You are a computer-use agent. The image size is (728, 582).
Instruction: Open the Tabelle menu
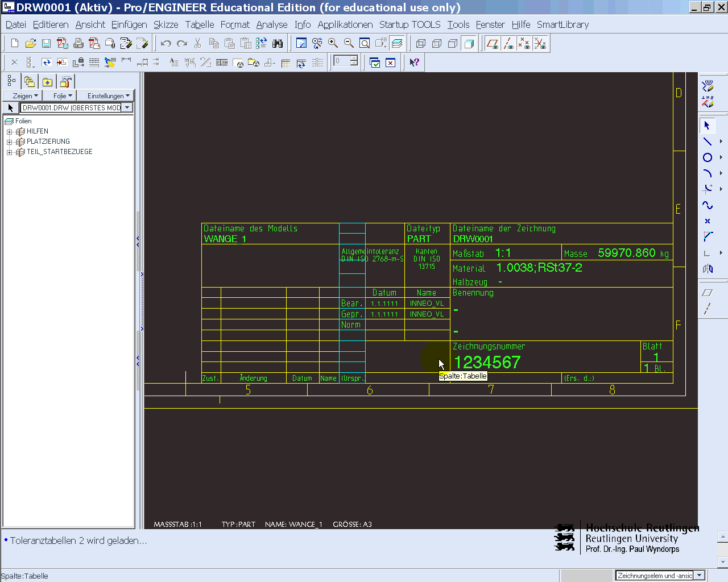pyautogui.click(x=200, y=24)
